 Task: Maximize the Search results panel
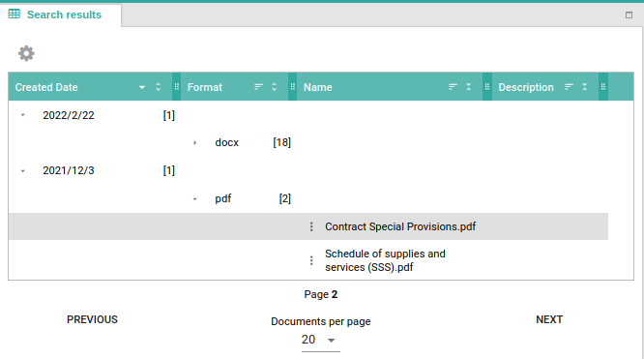(629, 15)
